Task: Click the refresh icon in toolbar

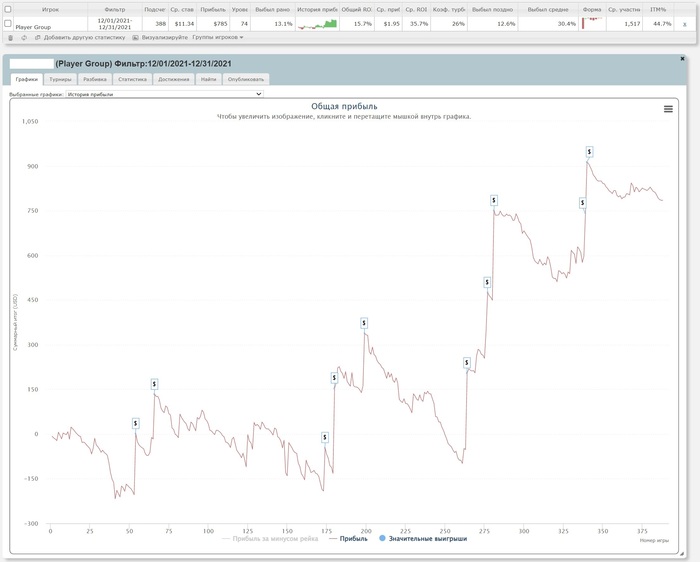Action: (x=24, y=38)
